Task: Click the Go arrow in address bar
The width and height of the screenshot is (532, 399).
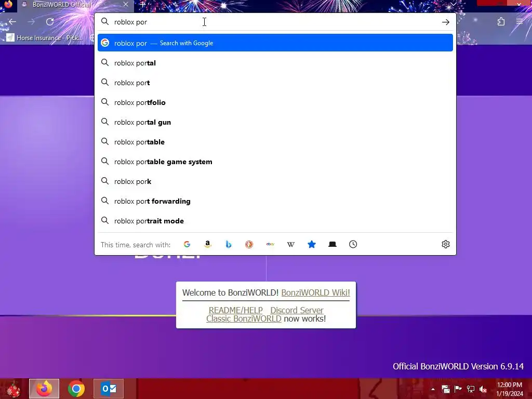Action: tap(445, 22)
